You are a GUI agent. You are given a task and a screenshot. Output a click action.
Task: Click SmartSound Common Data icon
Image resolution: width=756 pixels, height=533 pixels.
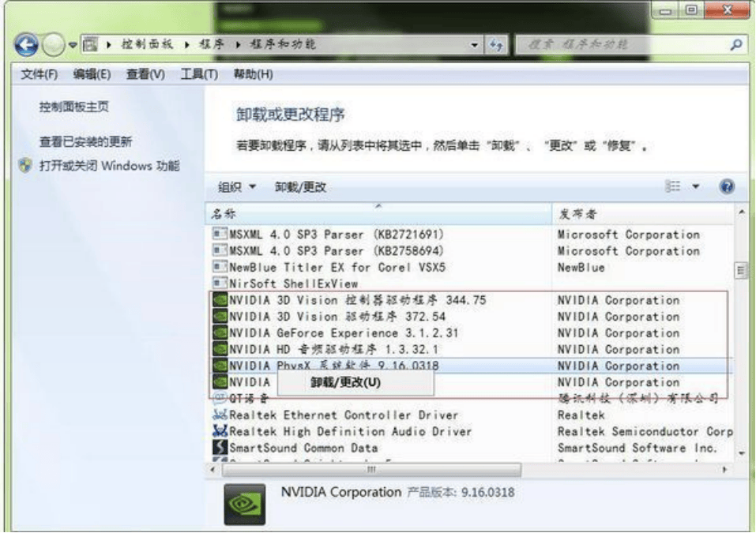(x=220, y=447)
